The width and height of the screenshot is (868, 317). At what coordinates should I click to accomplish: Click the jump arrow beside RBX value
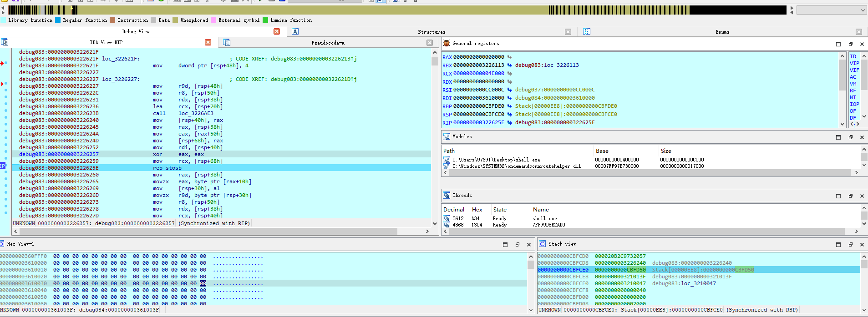[x=510, y=65]
